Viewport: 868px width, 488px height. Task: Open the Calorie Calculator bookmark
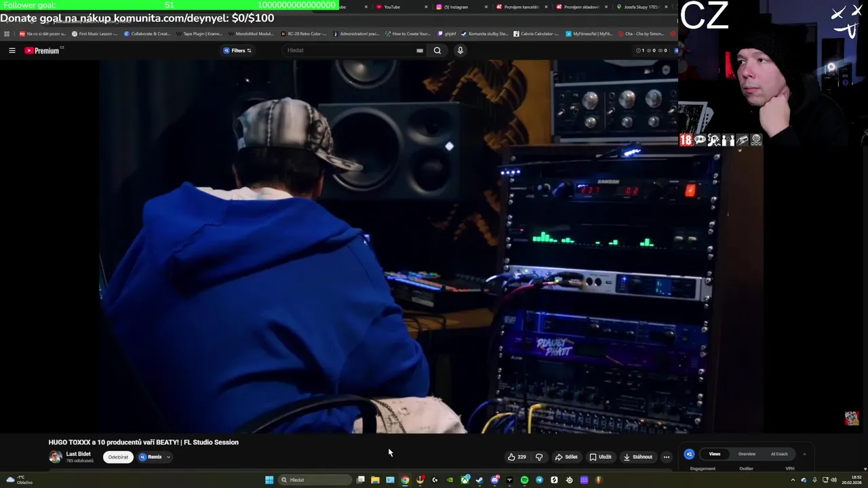click(536, 33)
